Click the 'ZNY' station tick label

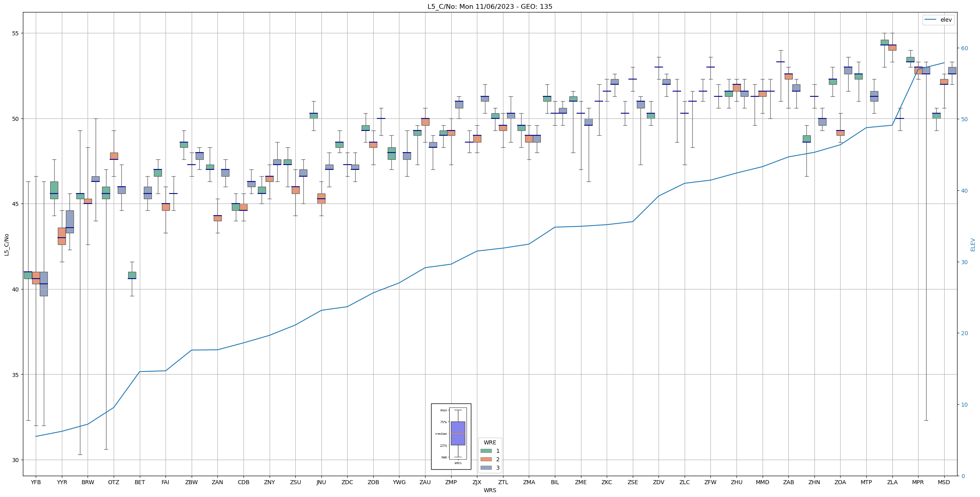[x=269, y=482]
